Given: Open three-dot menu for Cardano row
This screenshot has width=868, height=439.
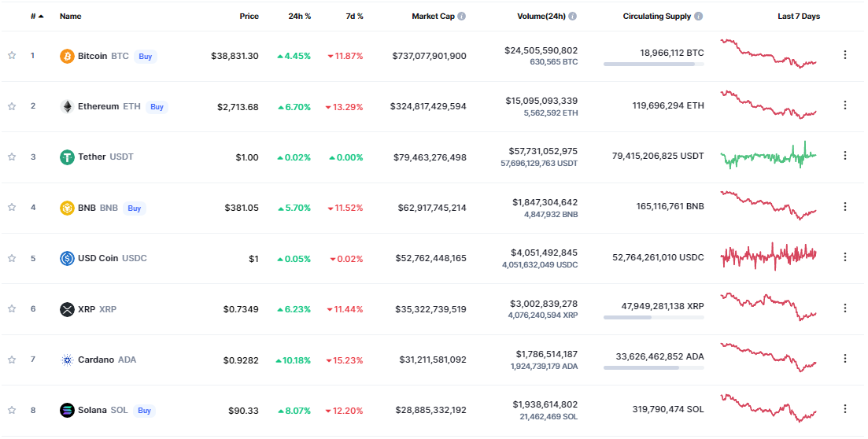Looking at the screenshot, I should 844,358.
